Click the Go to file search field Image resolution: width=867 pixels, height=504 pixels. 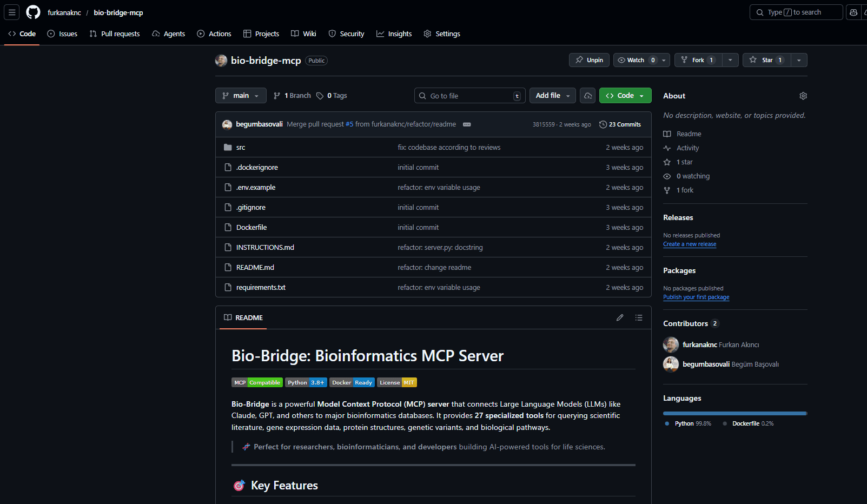[x=469, y=95]
